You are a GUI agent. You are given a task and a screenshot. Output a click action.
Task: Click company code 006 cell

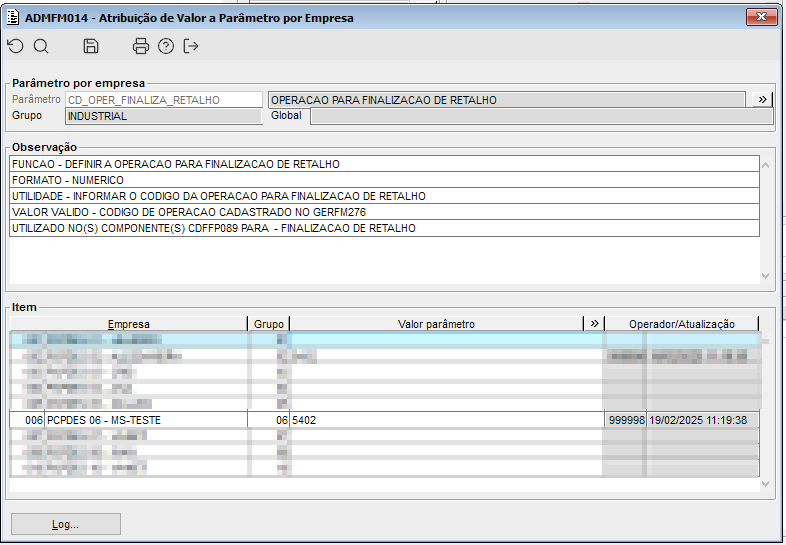point(28,420)
